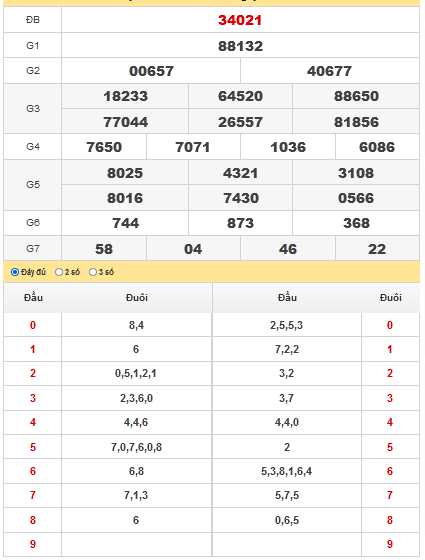
Task: Click the G6 row label
Action: point(33,222)
